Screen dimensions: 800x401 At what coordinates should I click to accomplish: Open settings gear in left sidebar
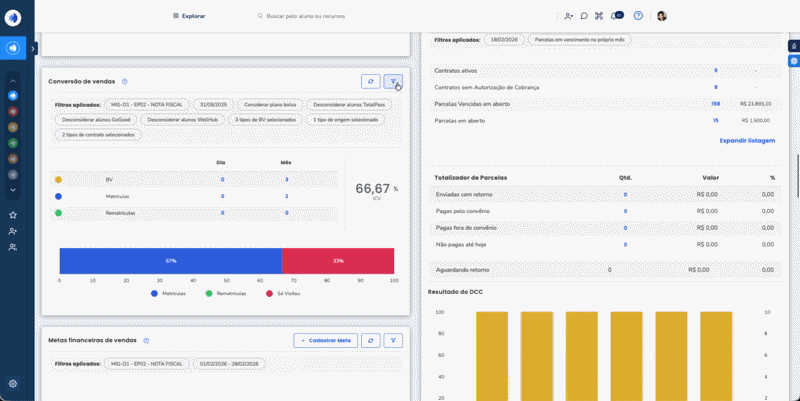(13, 383)
